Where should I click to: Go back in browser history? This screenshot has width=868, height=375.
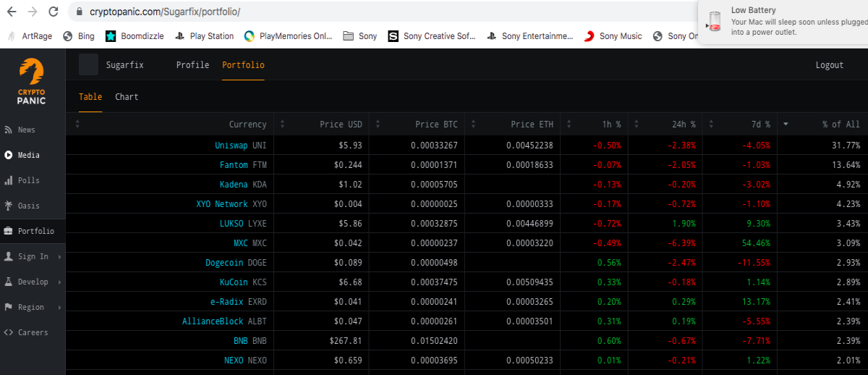click(x=11, y=12)
